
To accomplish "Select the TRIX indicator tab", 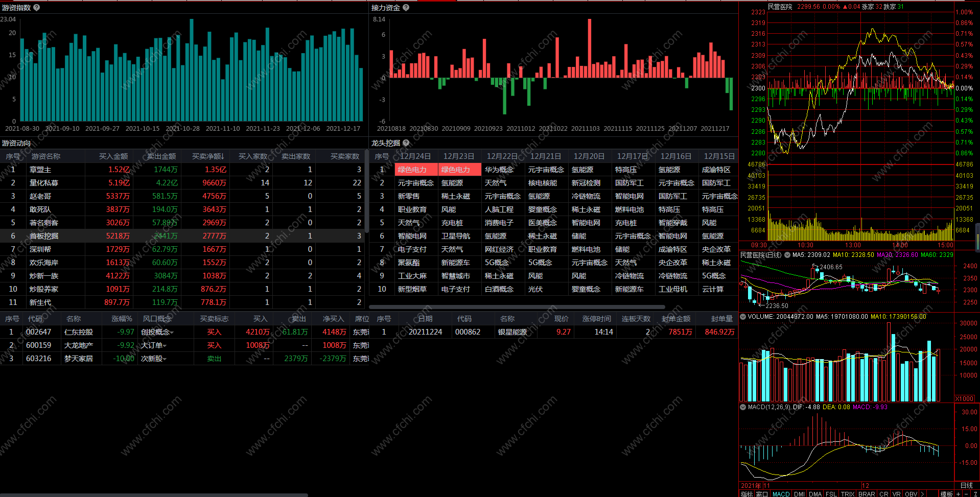I will (x=847, y=494).
